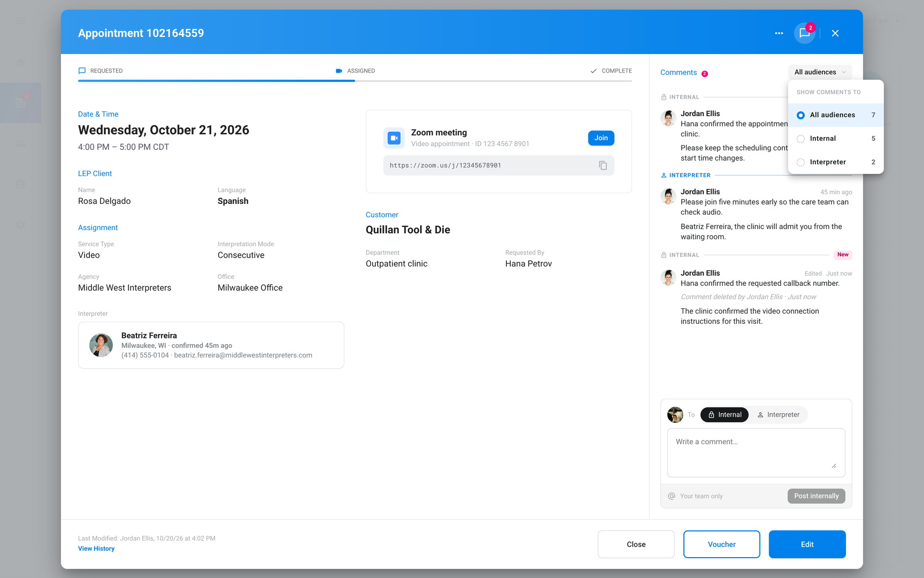Click the Zoom video camera icon
This screenshot has height=578, width=924.
394,138
